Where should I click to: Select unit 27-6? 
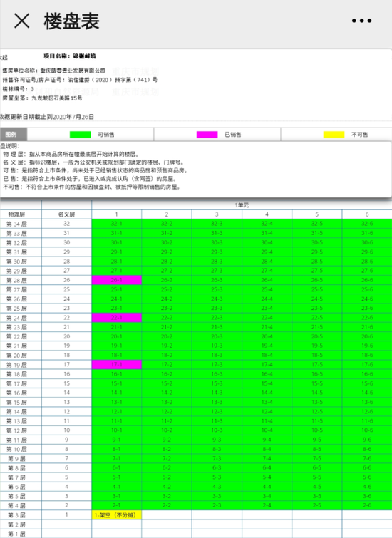coord(367,271)
